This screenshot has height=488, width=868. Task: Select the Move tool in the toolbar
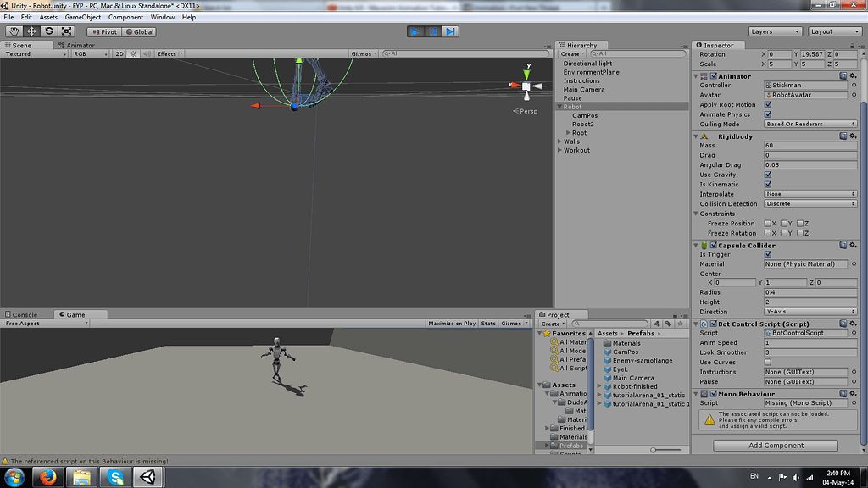click(31, 30)
